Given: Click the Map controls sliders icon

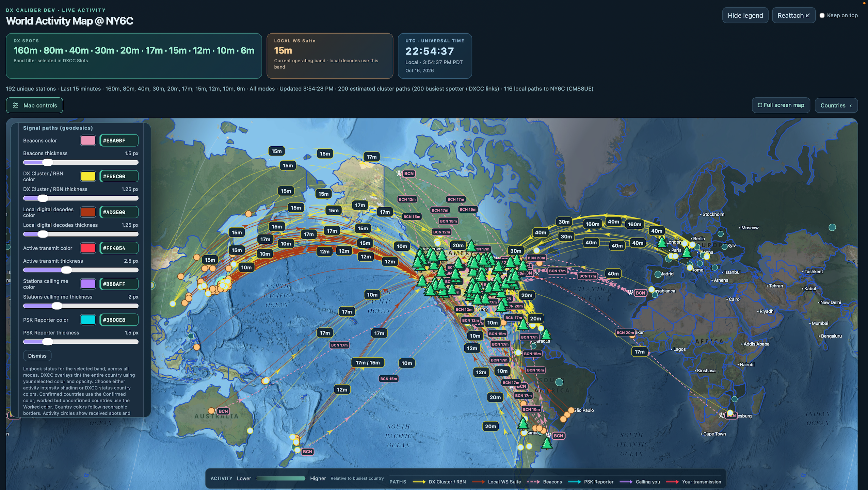Looking at the screenshot, I should click(x=16, y=105).
